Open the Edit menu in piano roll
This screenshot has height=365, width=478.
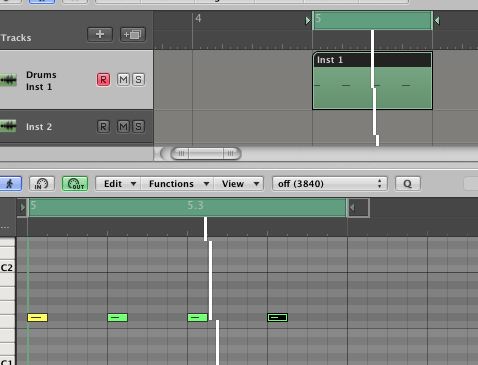coord(118,184)
